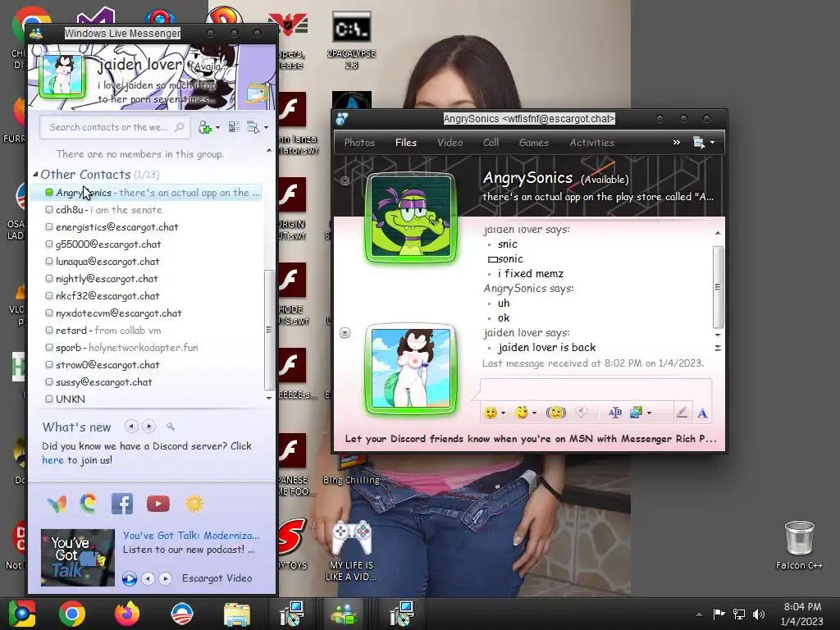Open MSN butterfly icon

pyautogui.click(x=57, y=504)
